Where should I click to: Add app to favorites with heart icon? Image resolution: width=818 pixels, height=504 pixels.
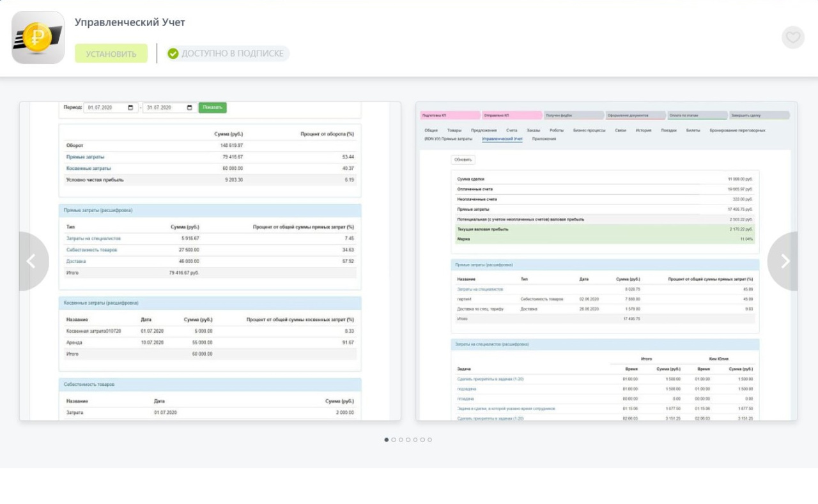tap(792, 38)
